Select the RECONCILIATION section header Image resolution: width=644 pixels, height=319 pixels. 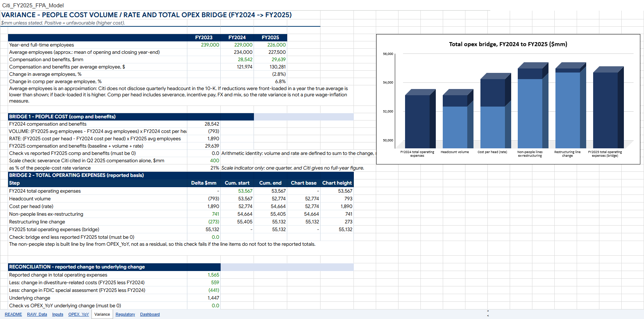click(114, 267)
